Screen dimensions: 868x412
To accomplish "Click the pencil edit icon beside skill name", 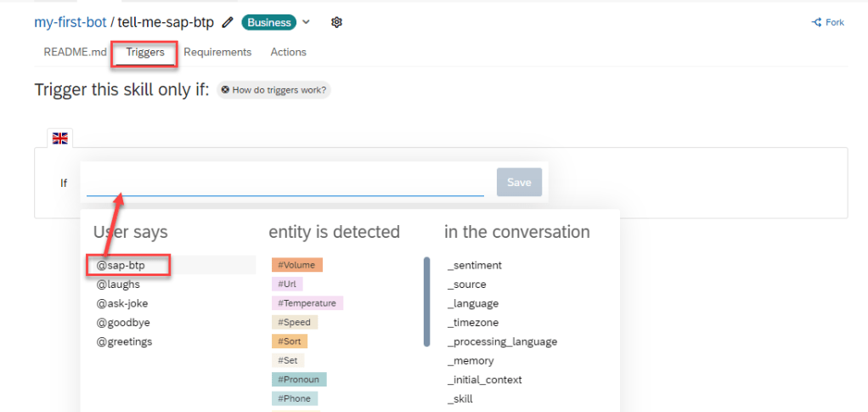I will coord(228,23).
